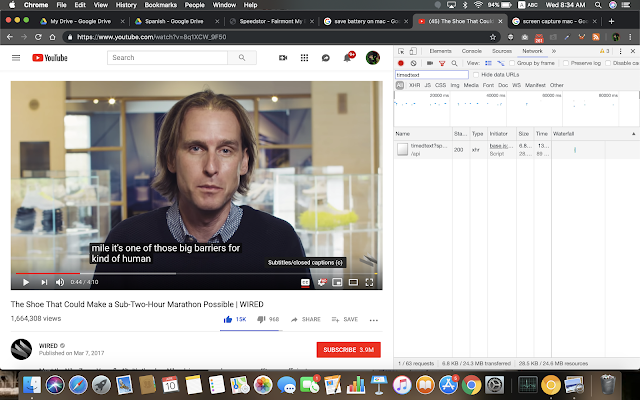Switch to the Spanish - Google Drive tab
The height and width of the screenshot is (400, 640).
point(174,21)
